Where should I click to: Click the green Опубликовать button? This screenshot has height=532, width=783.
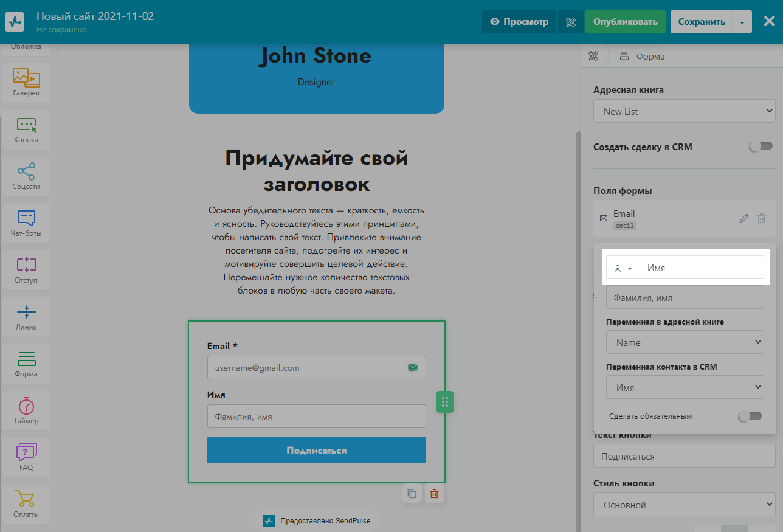click(x=626, y=22)
